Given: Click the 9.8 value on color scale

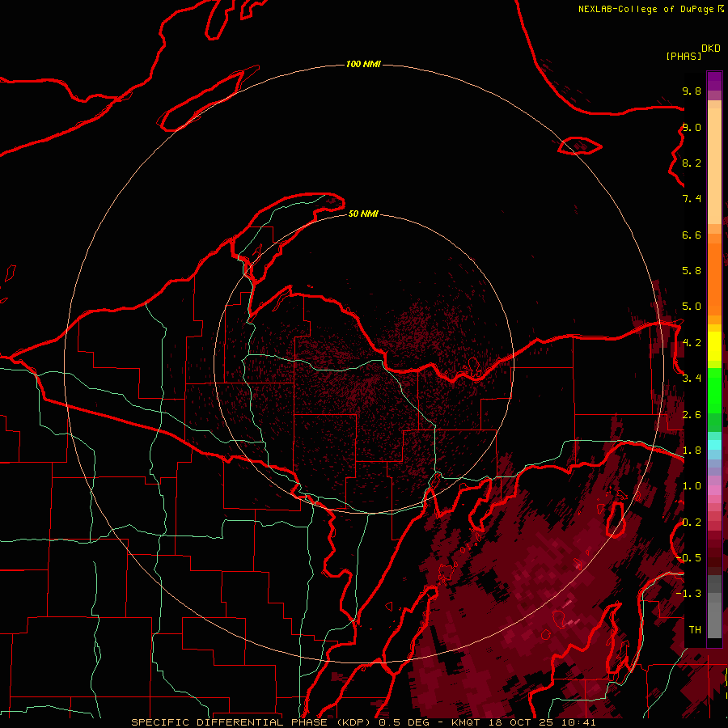Looking at the screenshot, I should pos(692,91).
